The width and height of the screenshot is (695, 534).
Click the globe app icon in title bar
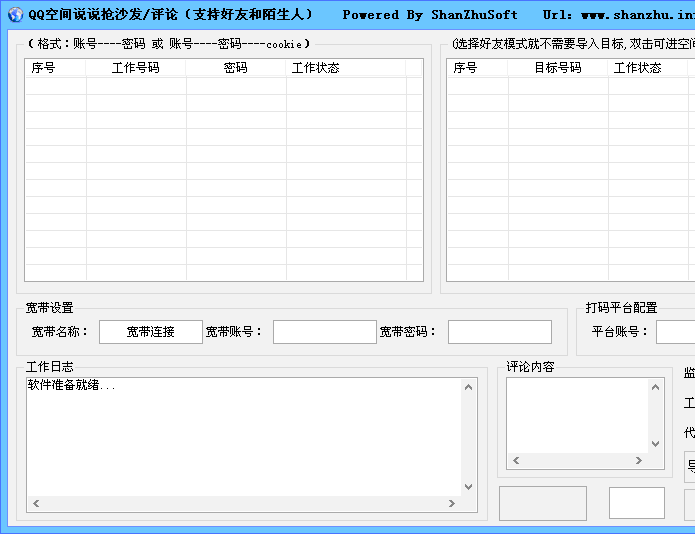(14, 14)
